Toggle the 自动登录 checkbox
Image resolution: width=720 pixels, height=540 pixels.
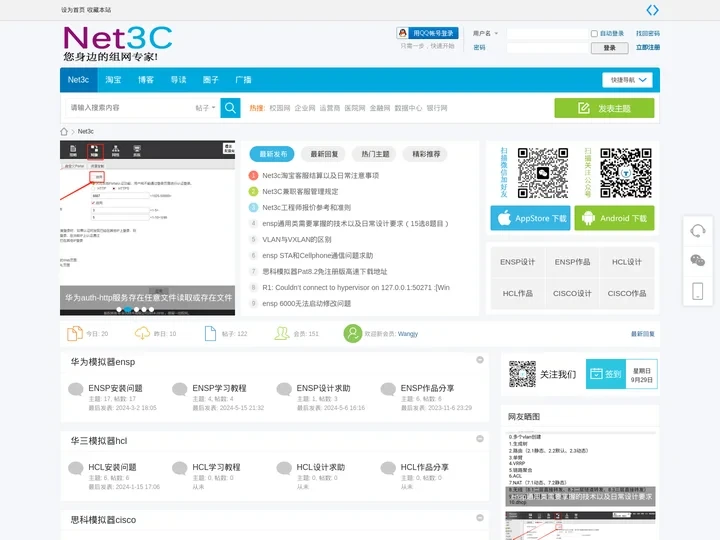(x=594, y=34)
